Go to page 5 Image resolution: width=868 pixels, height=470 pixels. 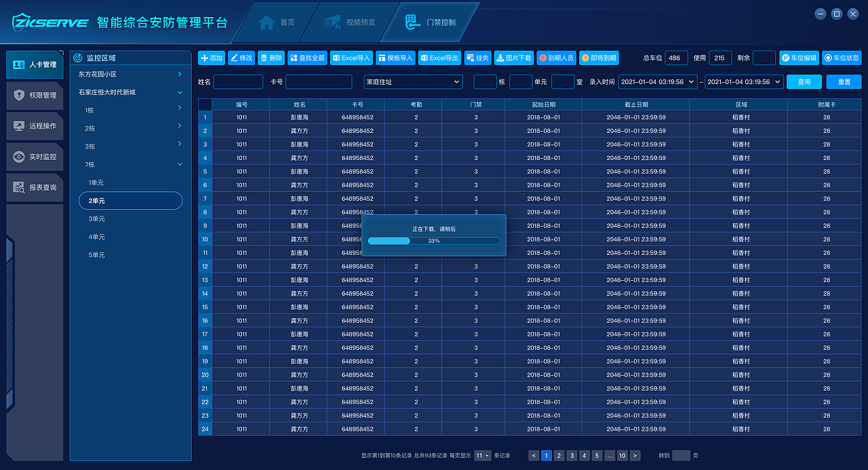pos(597,456)
